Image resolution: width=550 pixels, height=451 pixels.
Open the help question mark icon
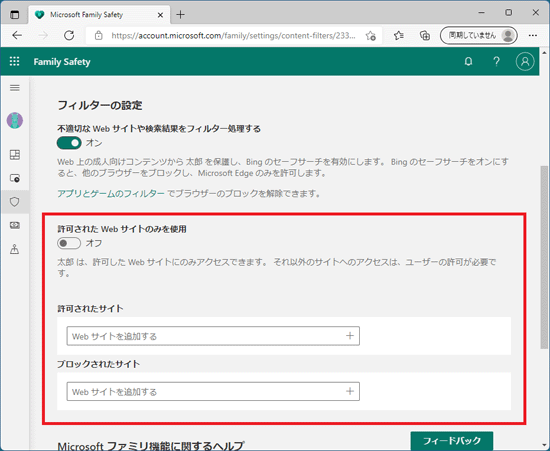pos(496,62)
